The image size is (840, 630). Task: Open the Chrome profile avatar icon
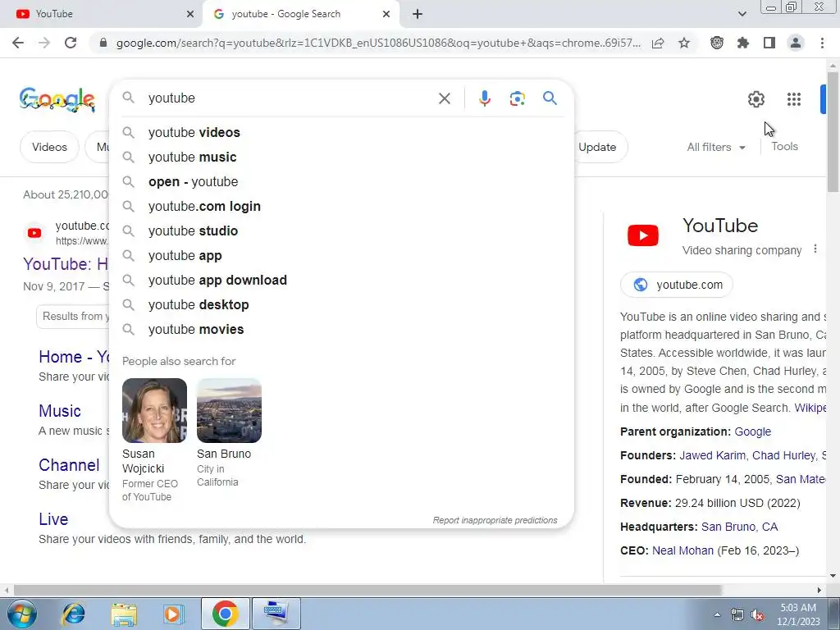click(x=796, y=43)
